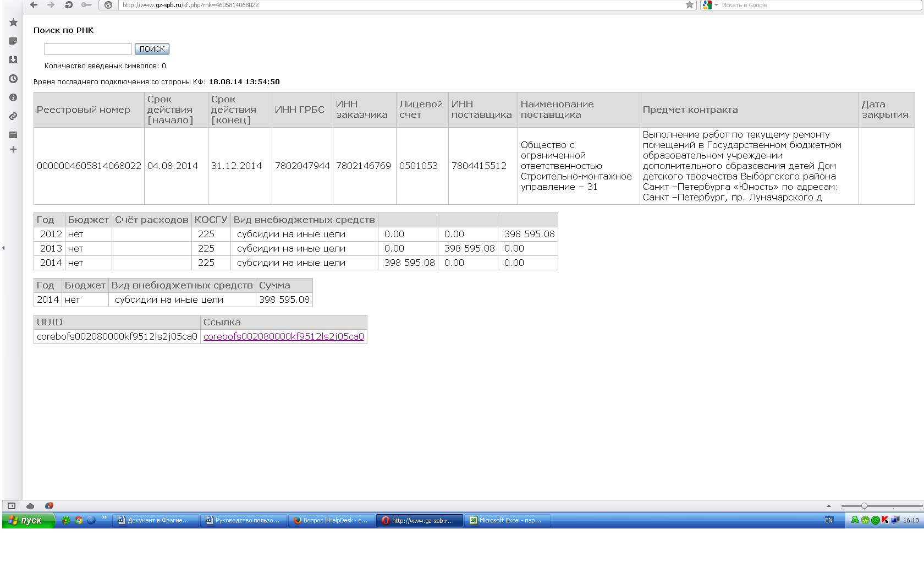This screenshot has height=578, width=924.
Task: Select the supplier INN 7804415512
Action: (x=479, y=166)
